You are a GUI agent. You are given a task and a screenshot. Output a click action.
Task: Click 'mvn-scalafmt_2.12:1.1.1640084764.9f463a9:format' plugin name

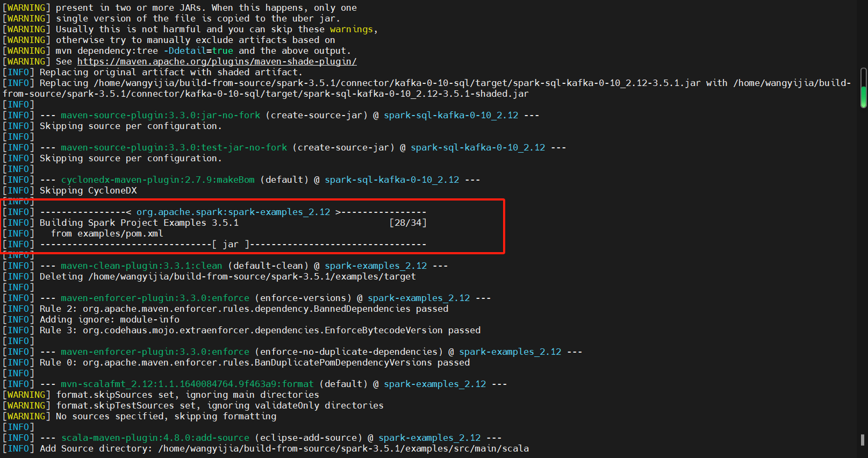pyautogui.click(x=188, y=384)
